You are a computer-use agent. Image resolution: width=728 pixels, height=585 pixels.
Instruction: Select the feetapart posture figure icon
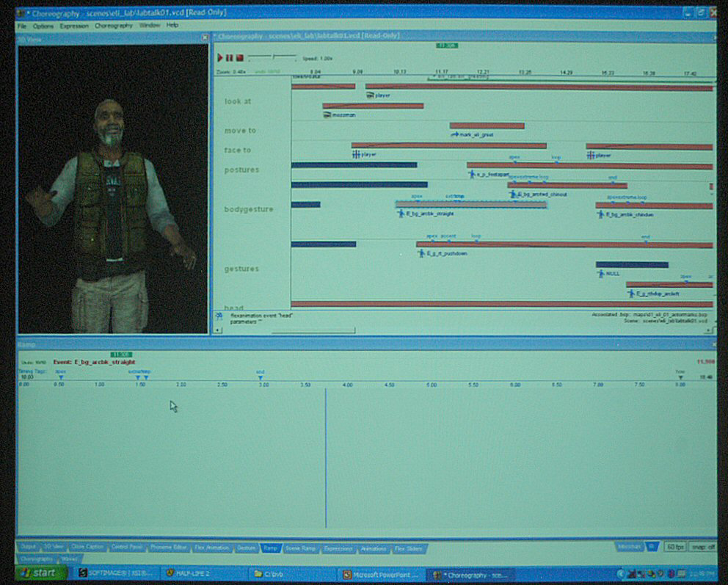[x=472, y=174]
